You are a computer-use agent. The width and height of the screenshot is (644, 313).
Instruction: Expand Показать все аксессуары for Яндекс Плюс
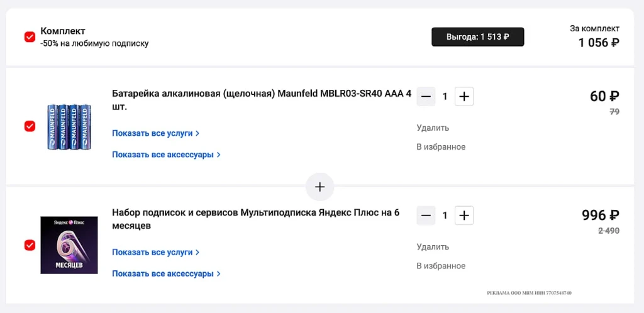pos(166,273)
